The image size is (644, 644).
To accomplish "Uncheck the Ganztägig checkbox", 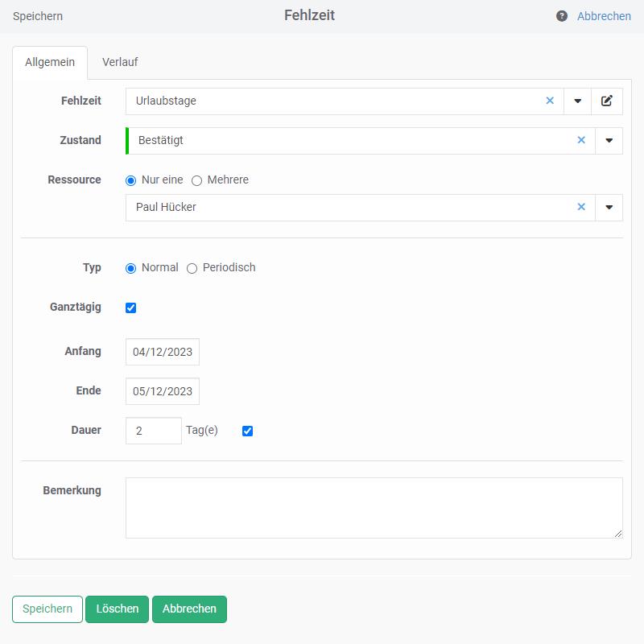I will (x=131, y=308).
